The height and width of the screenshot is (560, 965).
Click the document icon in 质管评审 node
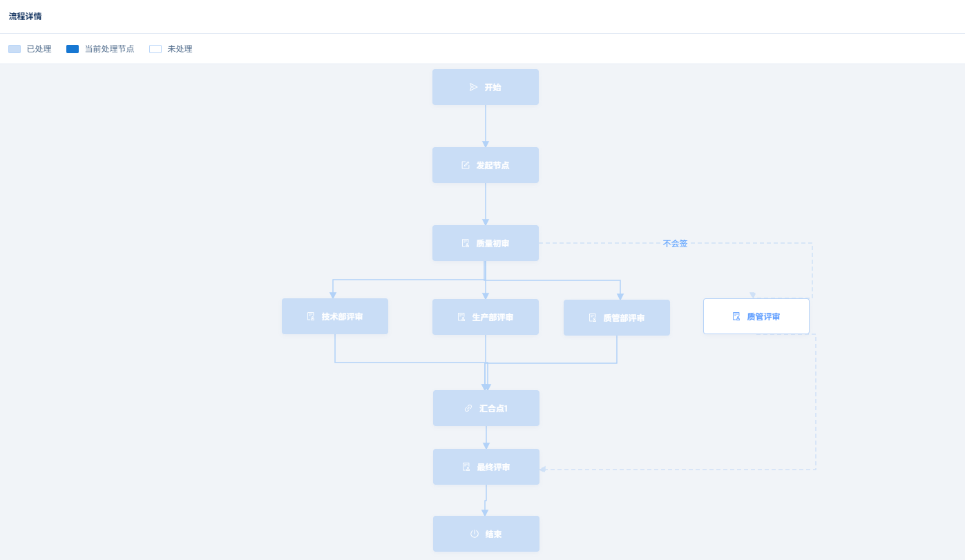coord(736,316)
